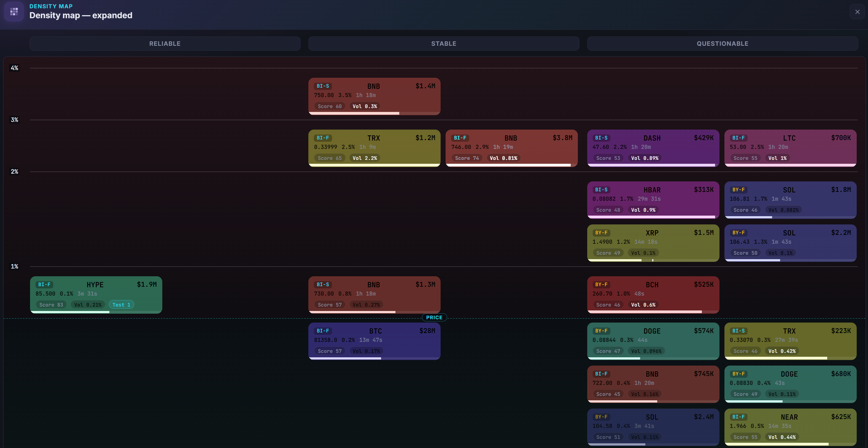Click the SOL symbol on the 104.58 card
The image size is (868, 448).
coord(652,417)
